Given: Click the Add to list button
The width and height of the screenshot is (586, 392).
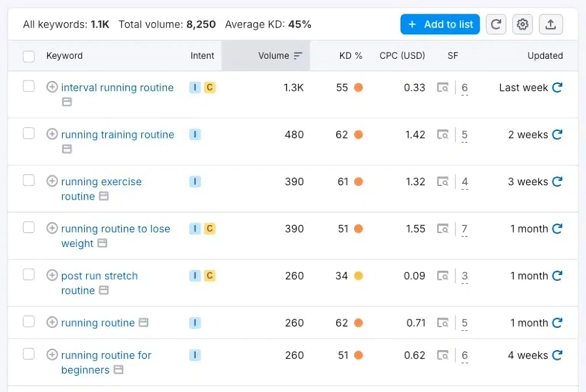Looking at the screenshot, I should (440, 24).
